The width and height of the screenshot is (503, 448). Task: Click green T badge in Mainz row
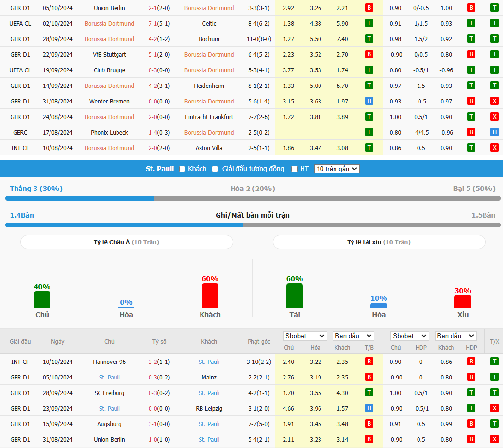pyautogui.click(x=494, y=378)
